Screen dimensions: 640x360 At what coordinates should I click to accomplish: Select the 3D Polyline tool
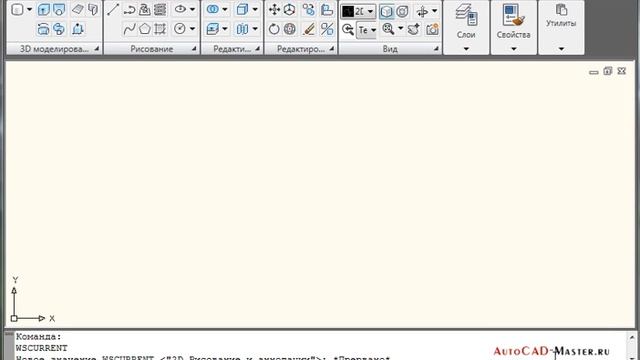click(144, 9)
